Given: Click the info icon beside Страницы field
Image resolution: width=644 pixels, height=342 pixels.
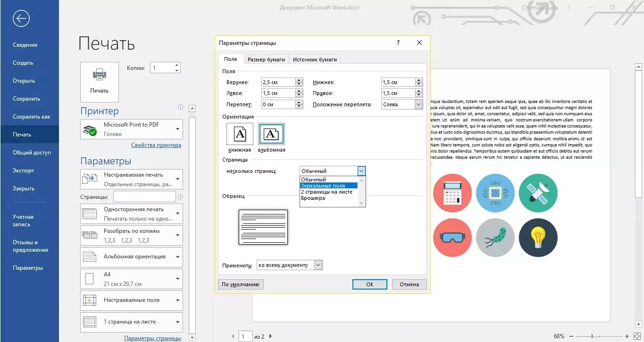Looking at the screenshot, I should 180,197.
